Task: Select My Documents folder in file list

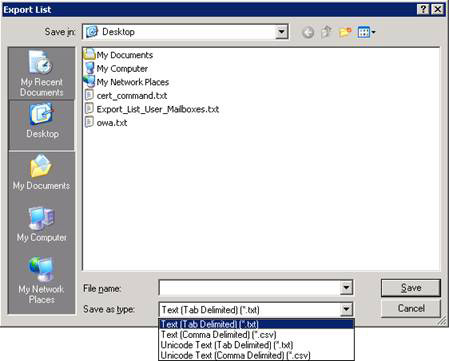Action: [118, 55]
